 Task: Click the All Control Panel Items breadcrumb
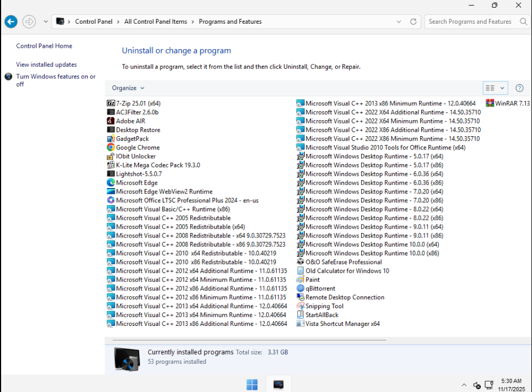[x=155, y=22]
